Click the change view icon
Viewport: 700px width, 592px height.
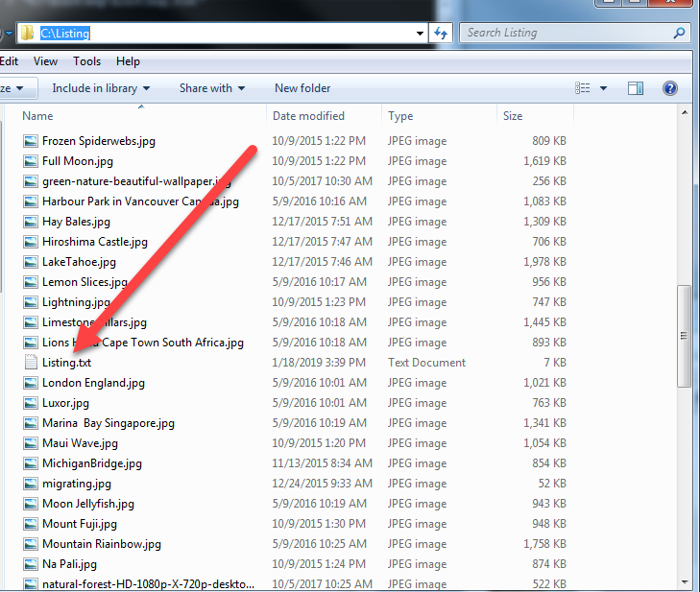[583, 88]
